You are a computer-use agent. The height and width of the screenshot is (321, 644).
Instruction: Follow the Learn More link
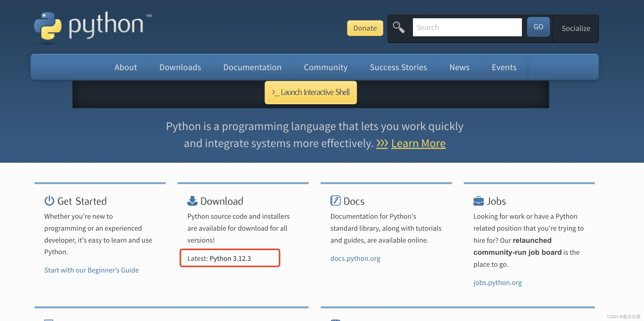coord(418,143)
